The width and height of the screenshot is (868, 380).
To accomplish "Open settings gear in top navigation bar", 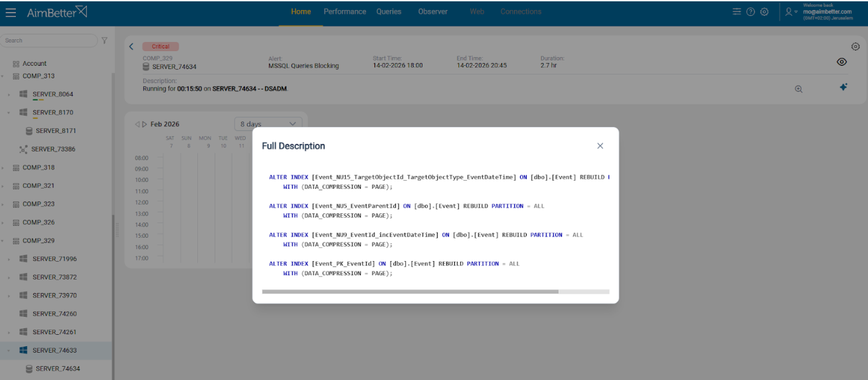I will (x=764, y=12).
